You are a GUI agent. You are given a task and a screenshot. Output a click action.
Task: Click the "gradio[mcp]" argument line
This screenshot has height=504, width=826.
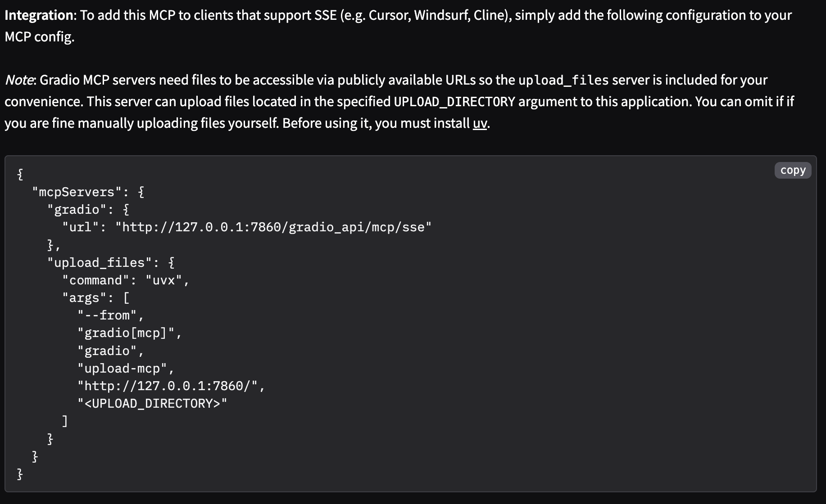[x=126, y=333]
